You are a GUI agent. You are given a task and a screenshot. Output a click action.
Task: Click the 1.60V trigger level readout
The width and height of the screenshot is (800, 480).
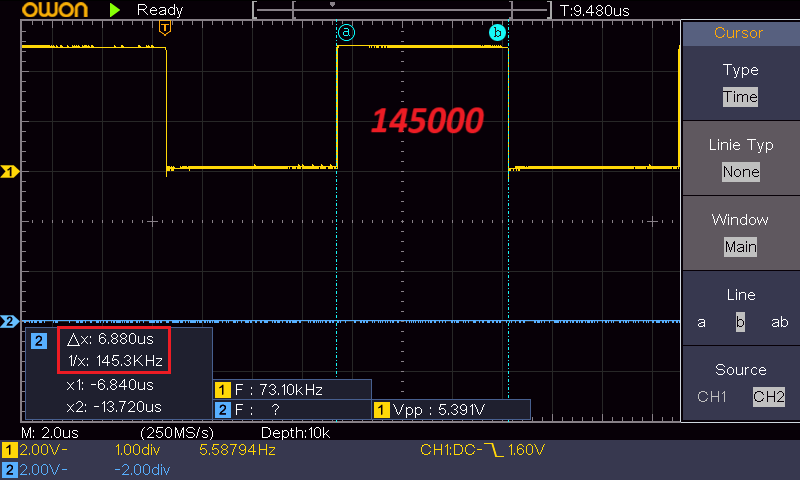pos(526,450)
